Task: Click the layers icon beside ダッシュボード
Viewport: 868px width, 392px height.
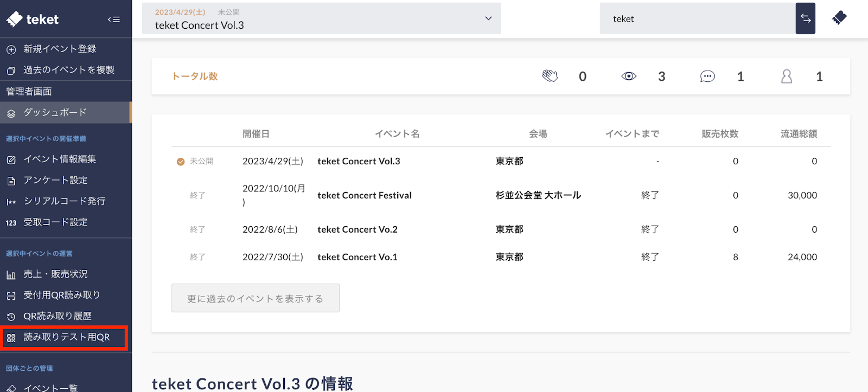Action: (11, 113)
